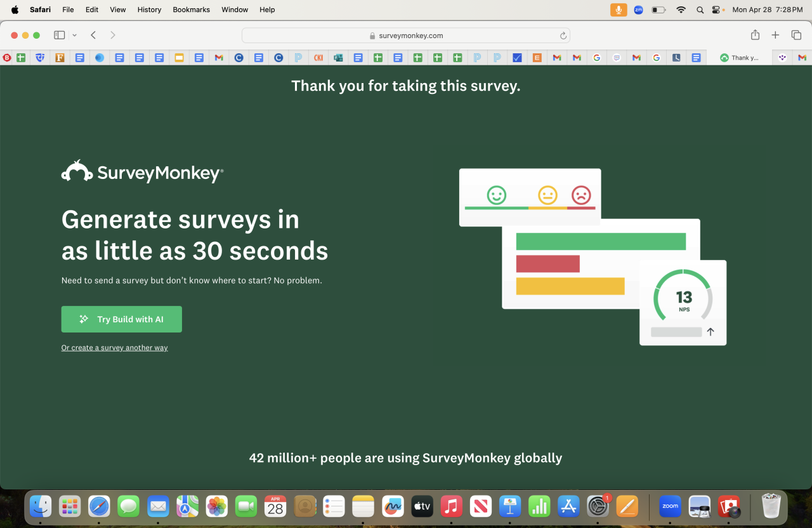Image resolution: width=812 pixels, height=528 pixels.
Task: Switch to the tab with the red B favicon
Action: point(7,58)
